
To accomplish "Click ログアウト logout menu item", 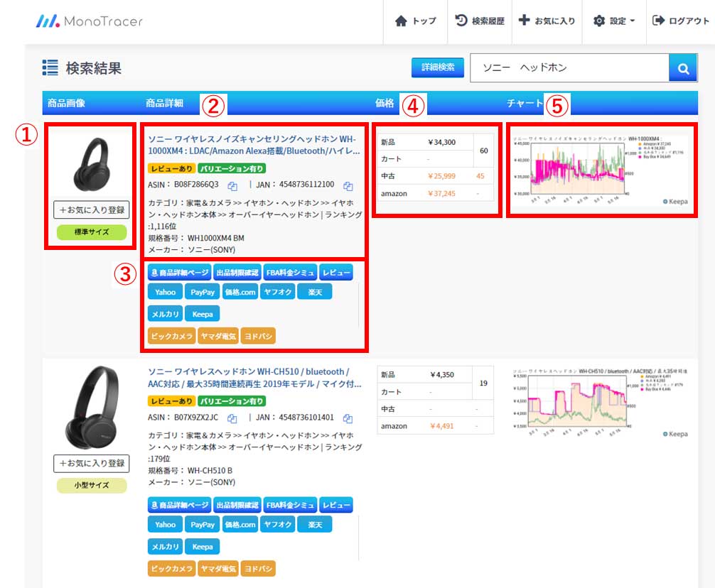I will click(x=681, y=21).
